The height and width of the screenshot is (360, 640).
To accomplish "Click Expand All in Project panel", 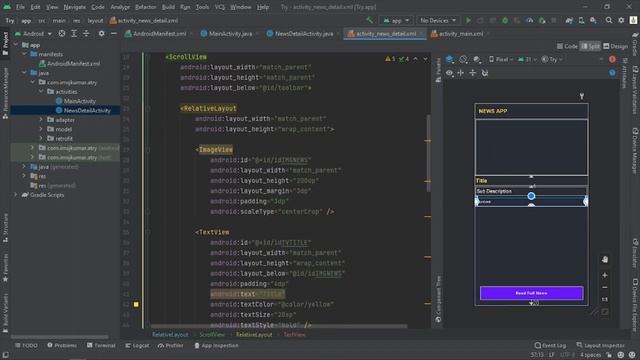I will tap(74, 33).
